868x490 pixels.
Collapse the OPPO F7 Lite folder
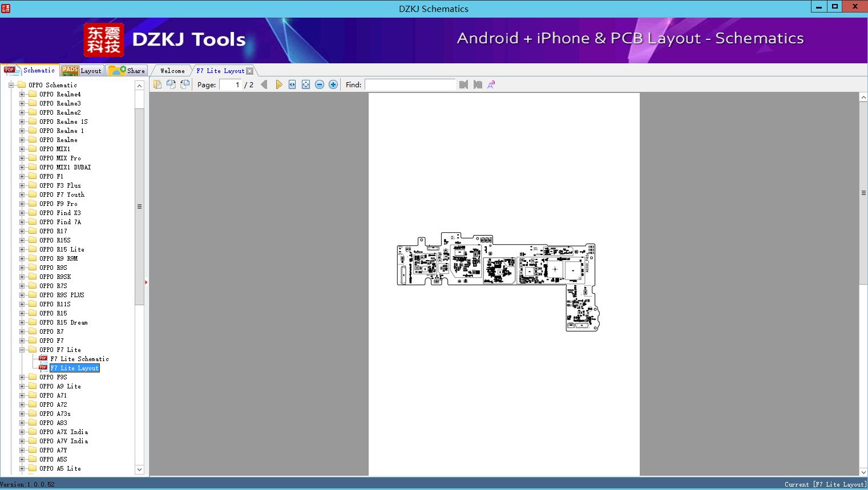22,350
